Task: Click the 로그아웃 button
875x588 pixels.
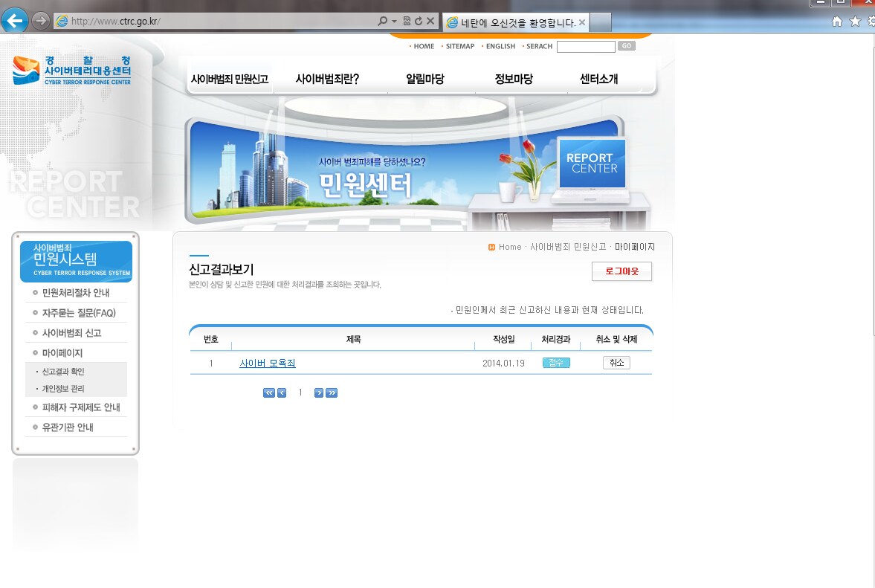Action: (x=621, y=271)
